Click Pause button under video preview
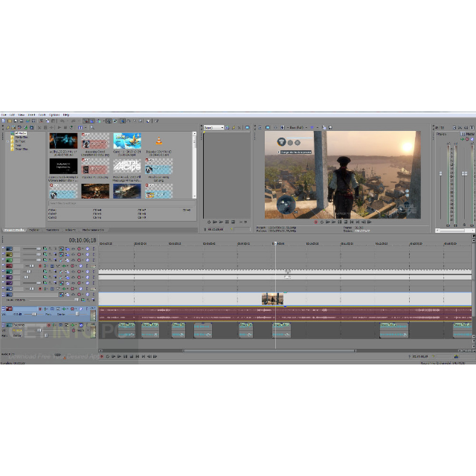Viewport: 476px width, 476px height. pyautogui.click(x=340, y=222)
